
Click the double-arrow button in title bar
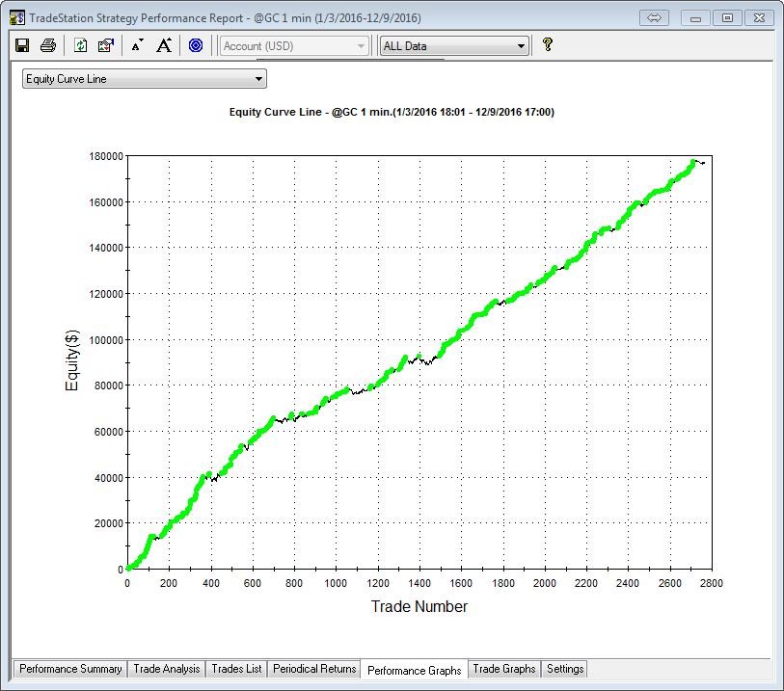point(653,17)
